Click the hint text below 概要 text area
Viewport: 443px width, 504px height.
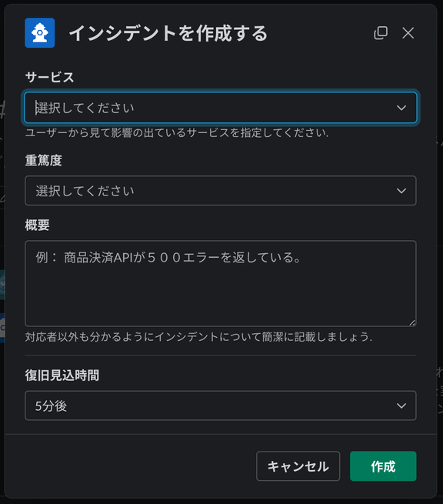click(198, 337)
